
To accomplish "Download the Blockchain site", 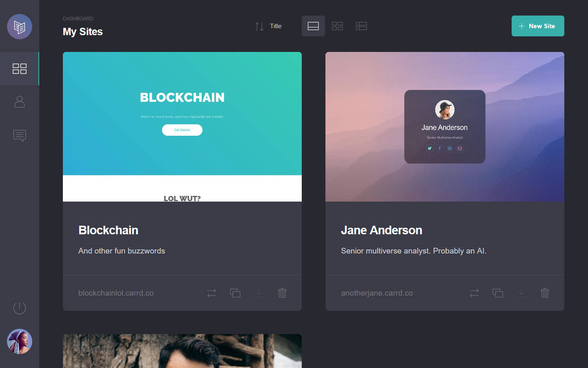I will click(259, 293).
